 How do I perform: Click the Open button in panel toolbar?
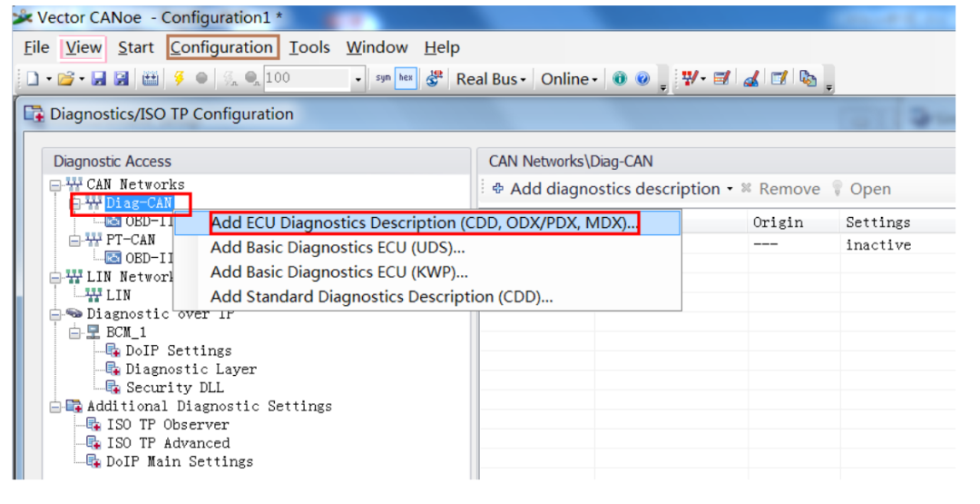[863, 189]
